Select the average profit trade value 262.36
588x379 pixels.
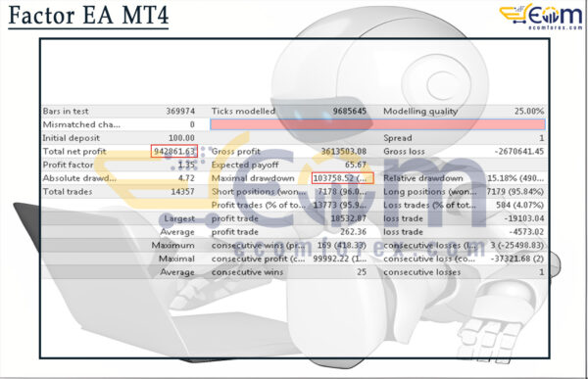(x=353, y=232)
